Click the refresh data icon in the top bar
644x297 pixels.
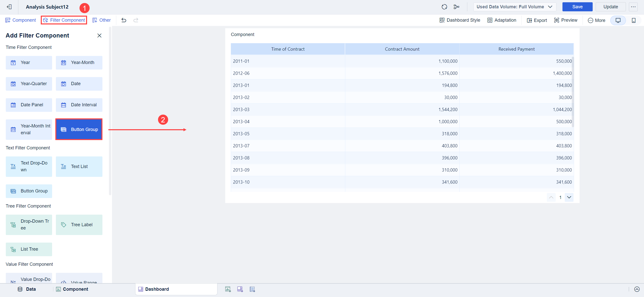coord(444,7)
